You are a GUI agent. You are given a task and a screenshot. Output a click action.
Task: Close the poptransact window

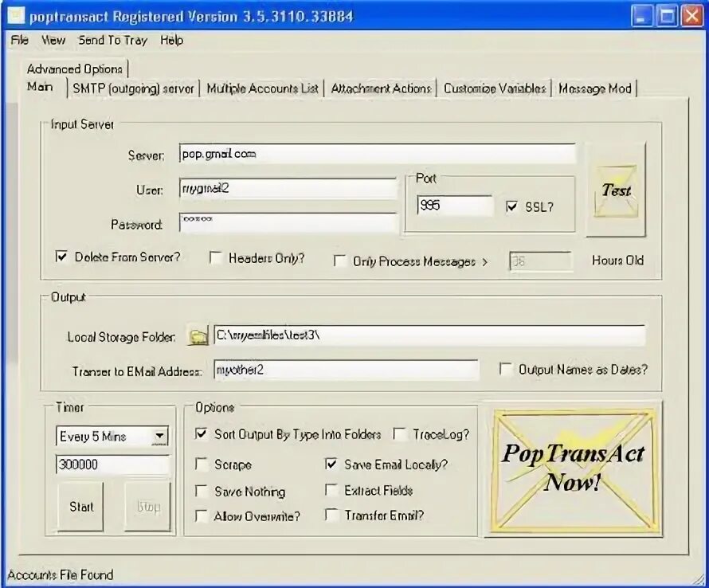tap(691, 16)
